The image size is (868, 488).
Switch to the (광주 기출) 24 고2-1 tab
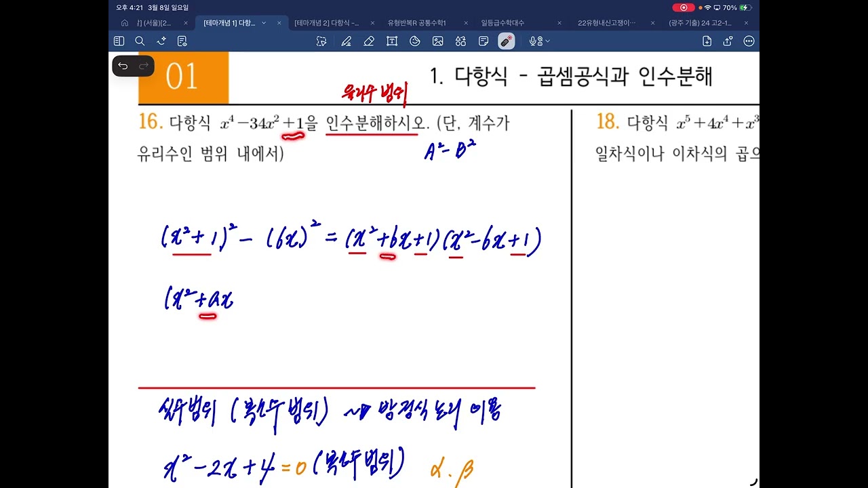click(x=700, y=23)
